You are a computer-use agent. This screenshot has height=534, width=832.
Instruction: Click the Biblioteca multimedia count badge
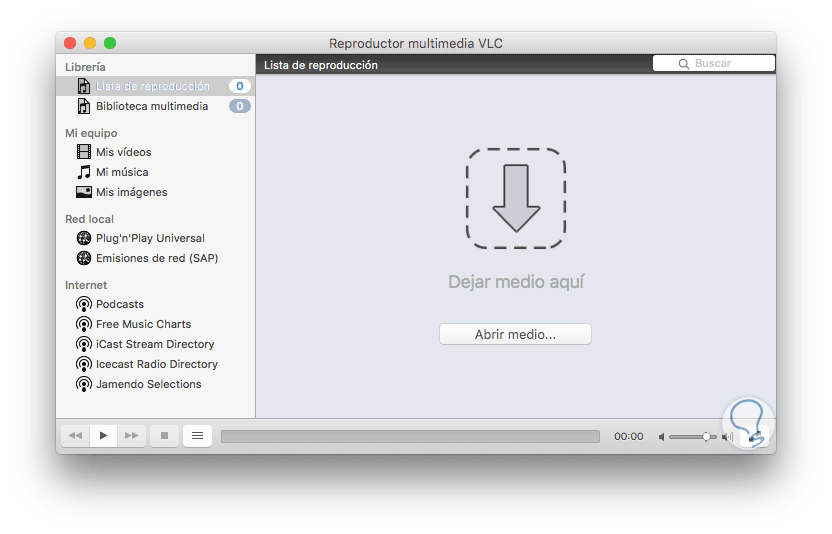coord(240,106)
